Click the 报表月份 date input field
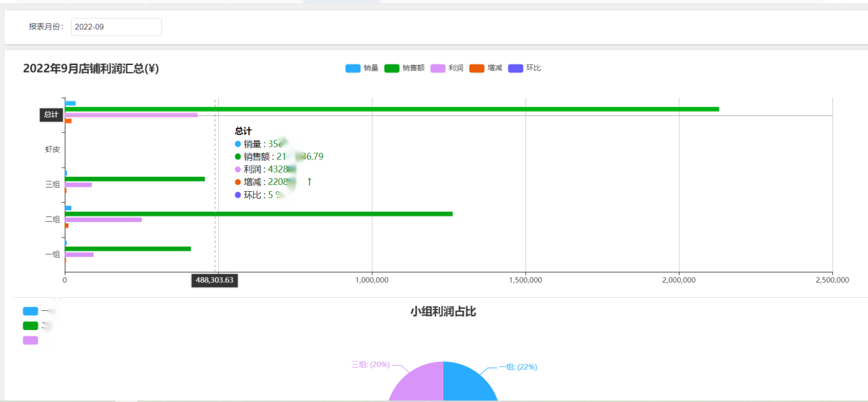This screenshot has width=868, height=402. 116,27
